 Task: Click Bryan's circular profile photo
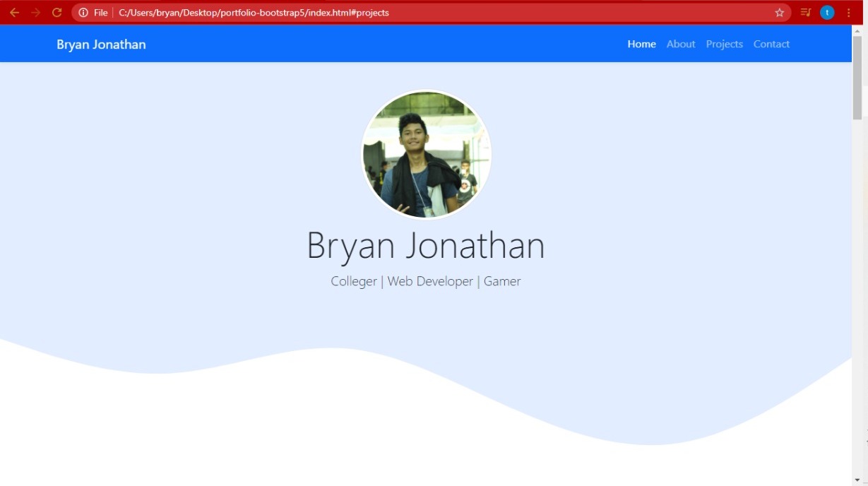tap(426, 153)
